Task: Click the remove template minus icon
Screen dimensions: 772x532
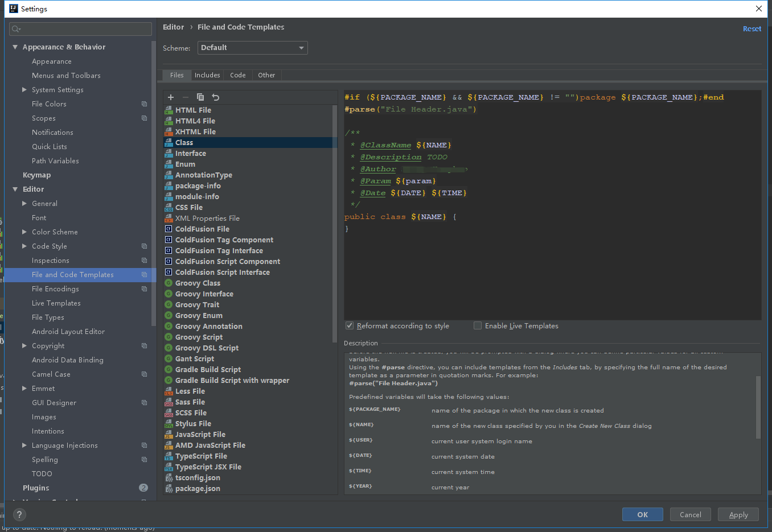Action: point(185,97)
